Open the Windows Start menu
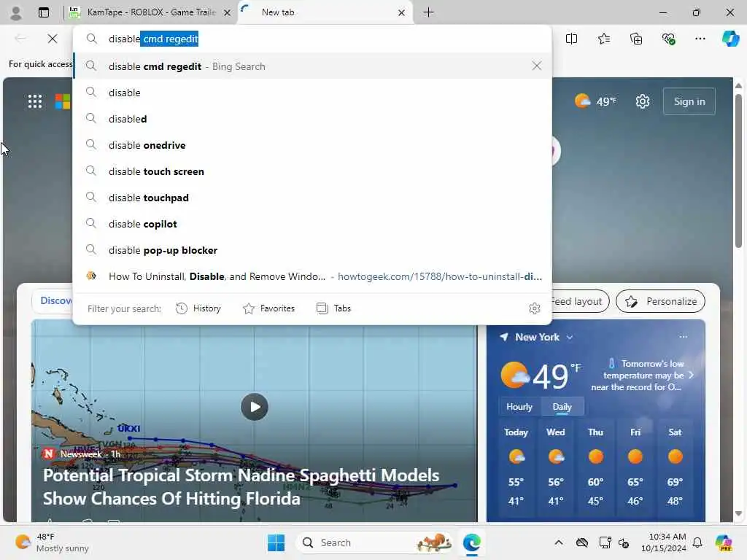 coord(276,542)
